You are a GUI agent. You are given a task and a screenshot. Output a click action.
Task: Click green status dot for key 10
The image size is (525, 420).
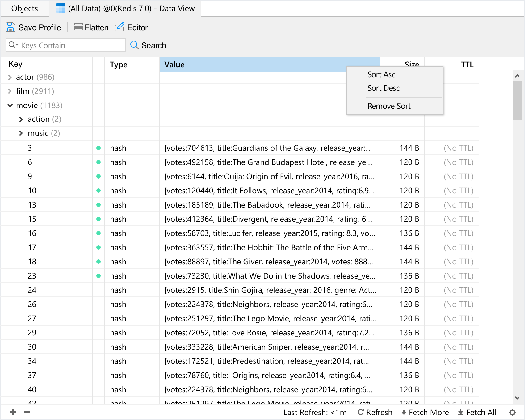pyautogui.click(x=99, y=191)
